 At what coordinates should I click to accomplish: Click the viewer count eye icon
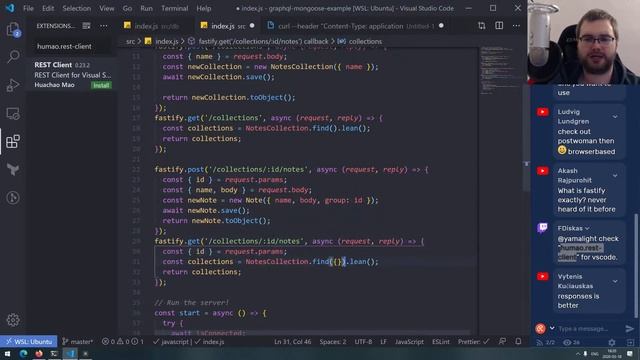(x=567, y=342)
